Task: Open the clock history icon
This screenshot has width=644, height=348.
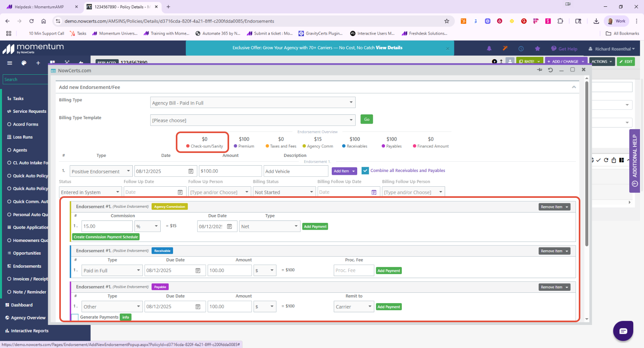Action: [521, 48]
